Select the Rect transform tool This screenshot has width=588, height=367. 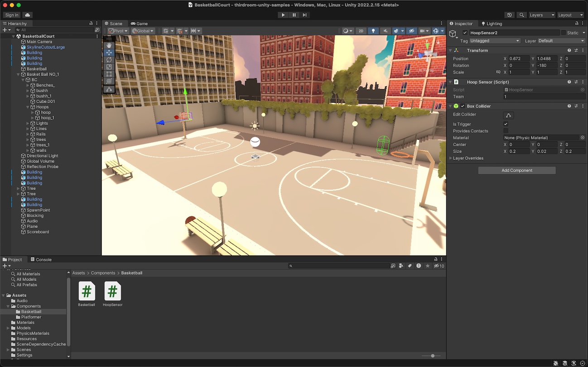point(109,74)
